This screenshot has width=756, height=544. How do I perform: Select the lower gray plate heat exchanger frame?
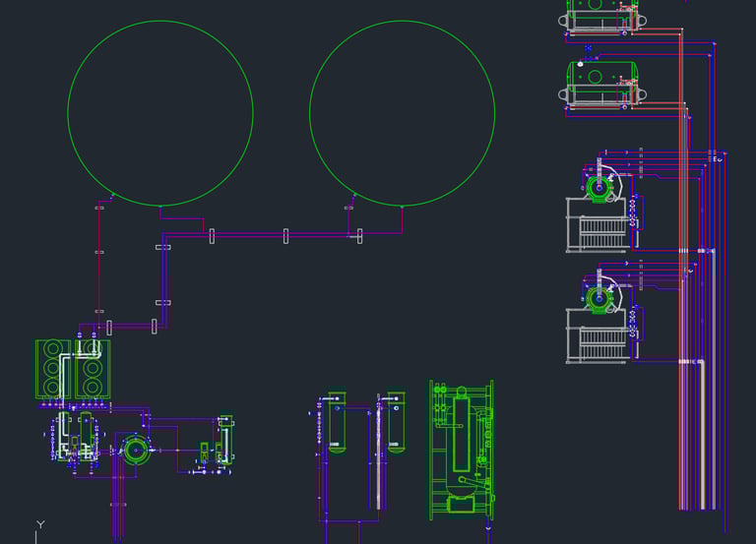tap(602, 335)
